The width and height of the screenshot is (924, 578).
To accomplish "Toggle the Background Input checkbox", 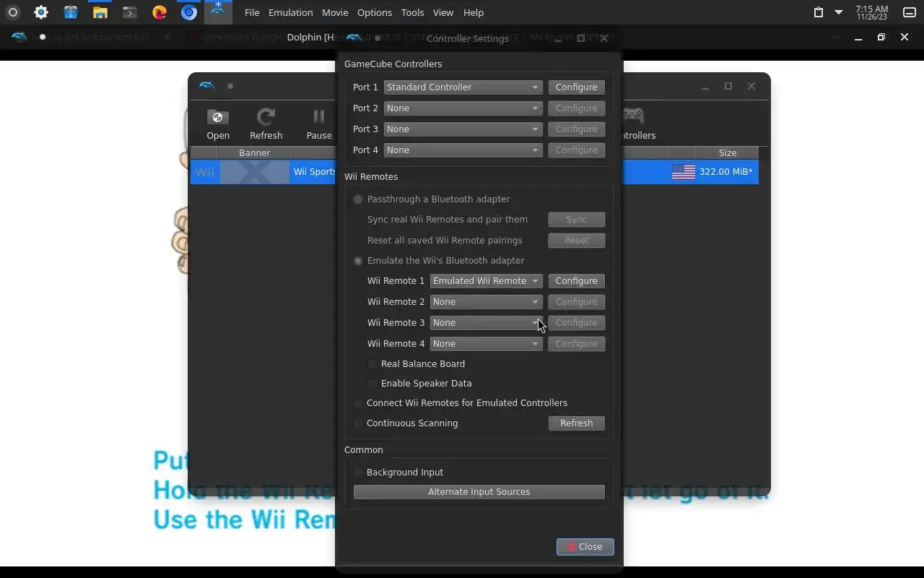I will (358, 472).
